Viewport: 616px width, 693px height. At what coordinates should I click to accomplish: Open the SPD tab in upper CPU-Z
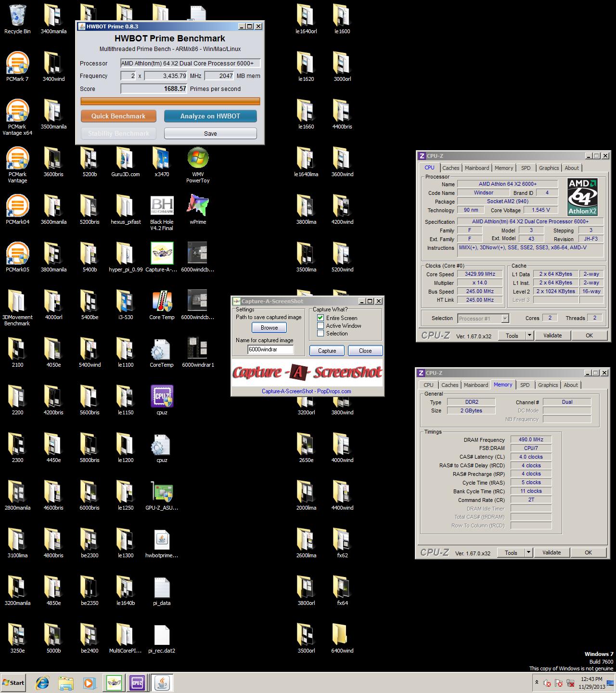(526, 168)
